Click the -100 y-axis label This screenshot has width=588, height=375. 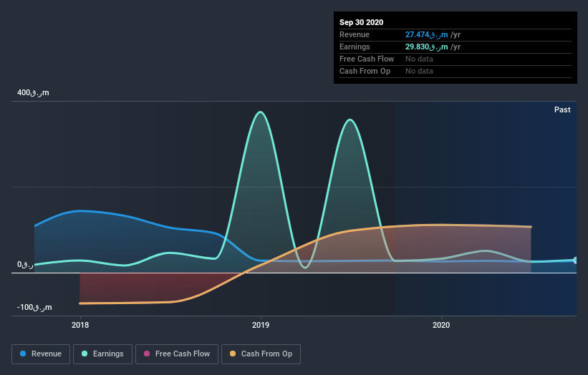pyautogui.click(x=34, y=307)
